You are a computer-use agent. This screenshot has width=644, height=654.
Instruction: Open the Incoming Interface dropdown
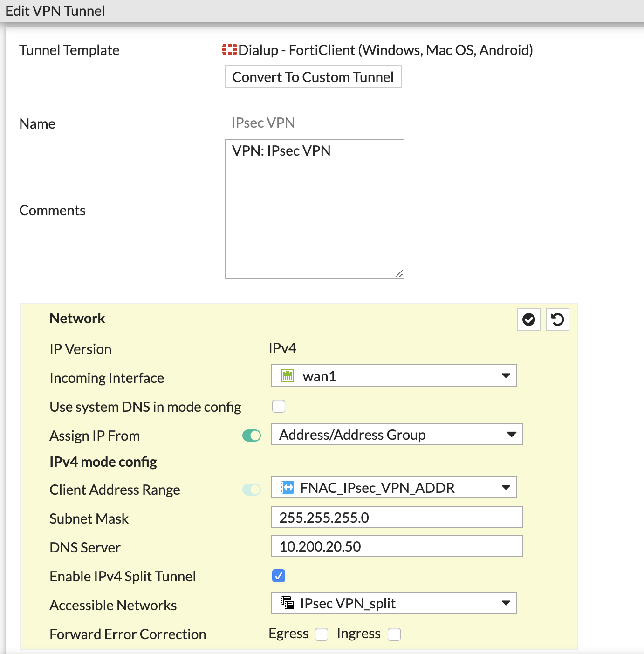506,375
